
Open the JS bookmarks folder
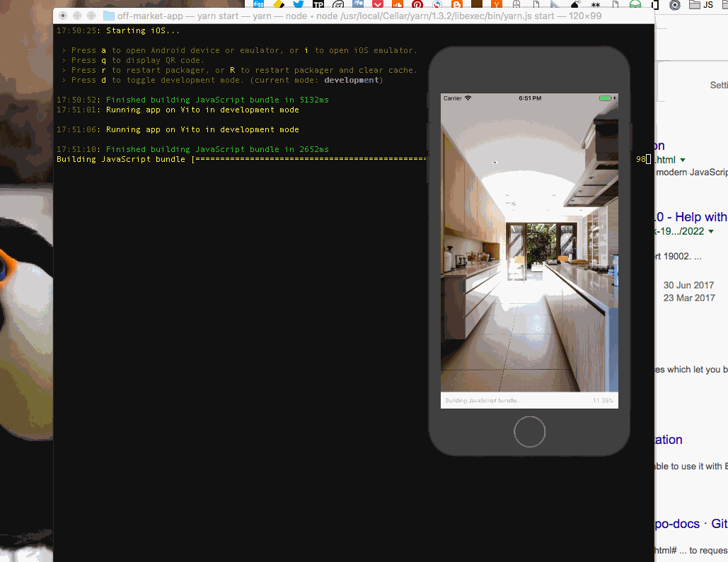701,5
